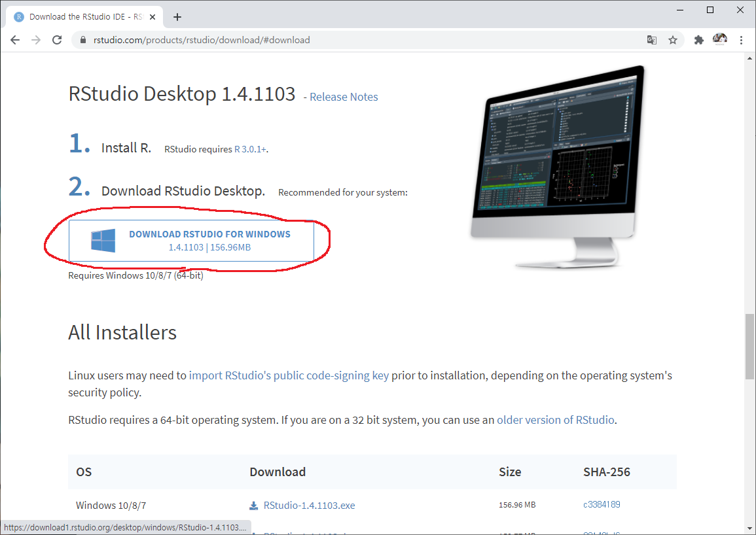Open import RStudio's public code-signing key link
756x535 pixels.
(x=289, y=375)
